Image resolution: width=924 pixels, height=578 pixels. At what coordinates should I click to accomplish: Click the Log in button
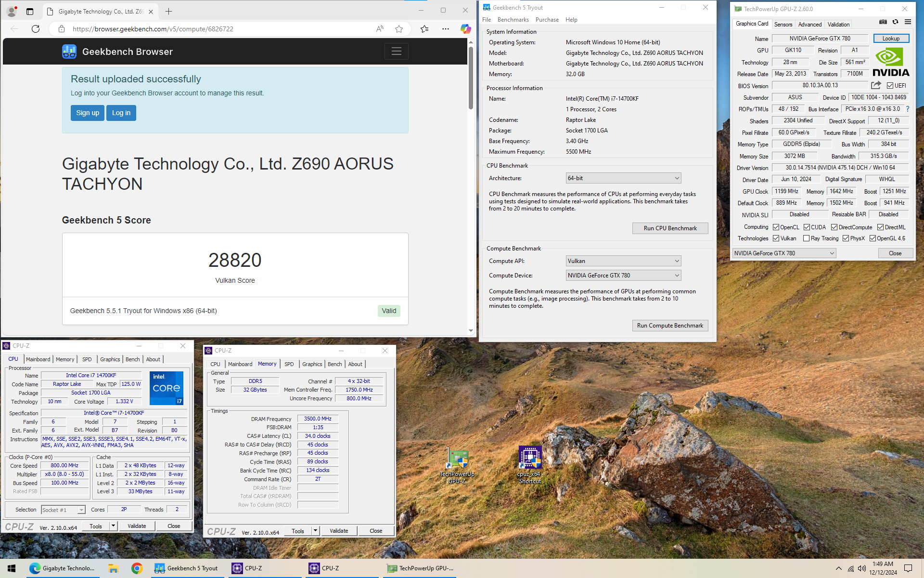tap(121, 113)
